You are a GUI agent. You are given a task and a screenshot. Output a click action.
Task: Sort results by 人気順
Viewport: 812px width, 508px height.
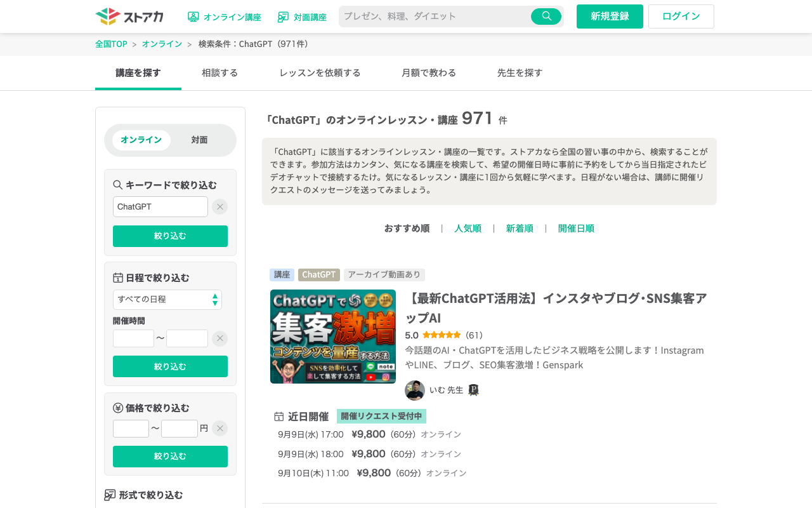pos(468,229)
